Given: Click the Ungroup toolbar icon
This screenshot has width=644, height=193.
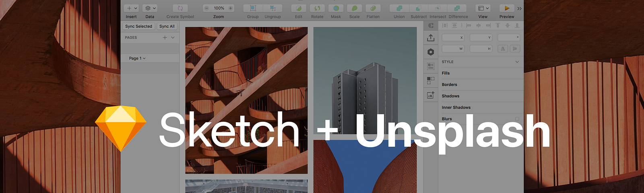Looking at the screenshot, I should [x=272, y=8].
